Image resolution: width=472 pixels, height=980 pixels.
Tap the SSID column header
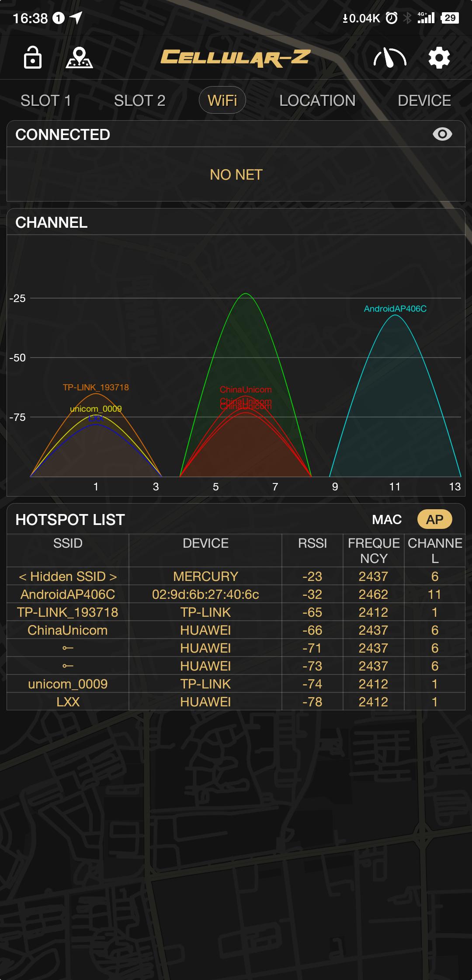click(x=68, y=543)
